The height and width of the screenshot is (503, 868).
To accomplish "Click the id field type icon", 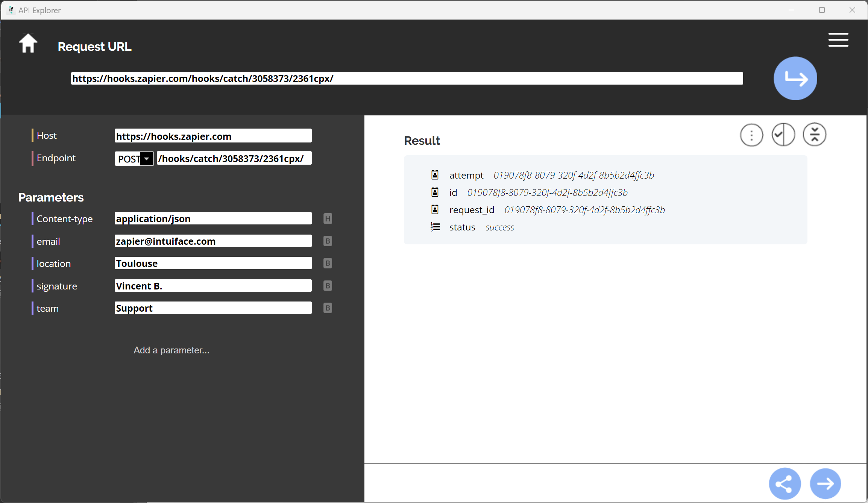I will pyautogui.click(x=435, y=192).
